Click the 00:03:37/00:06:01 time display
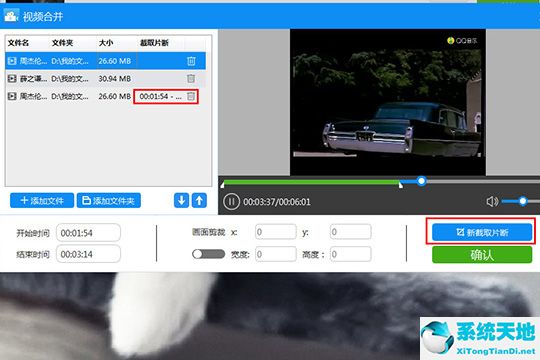The height and width of the screenshot is (360, 540). pos(277,202)
